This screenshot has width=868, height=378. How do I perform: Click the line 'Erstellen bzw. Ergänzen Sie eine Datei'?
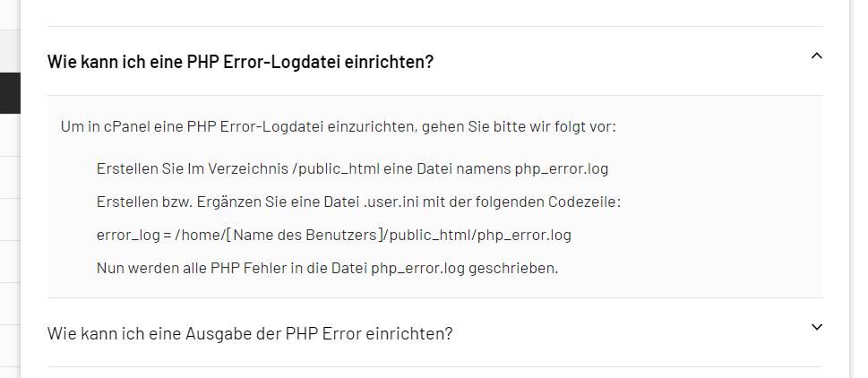click(358, 202)
